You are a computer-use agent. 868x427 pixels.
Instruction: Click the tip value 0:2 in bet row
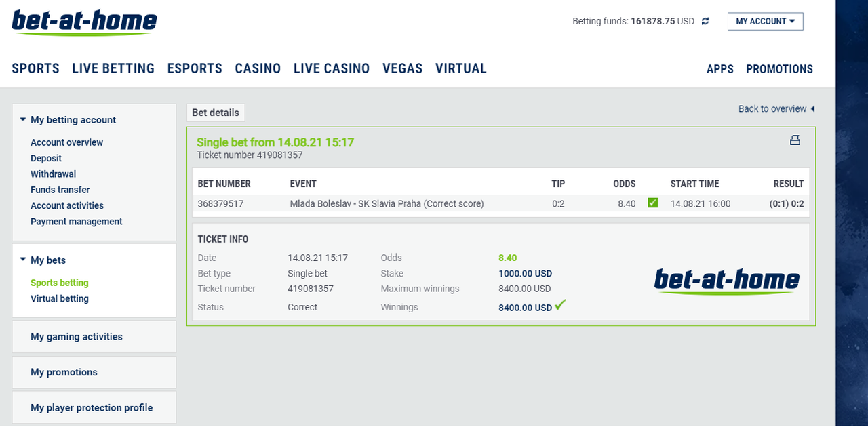pos(558,203)
